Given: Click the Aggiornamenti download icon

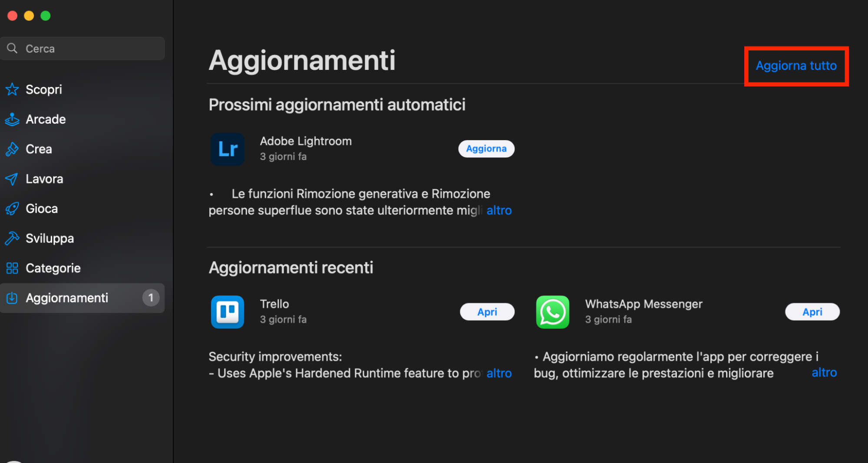Looking at the screenshot, I should 12,298.
